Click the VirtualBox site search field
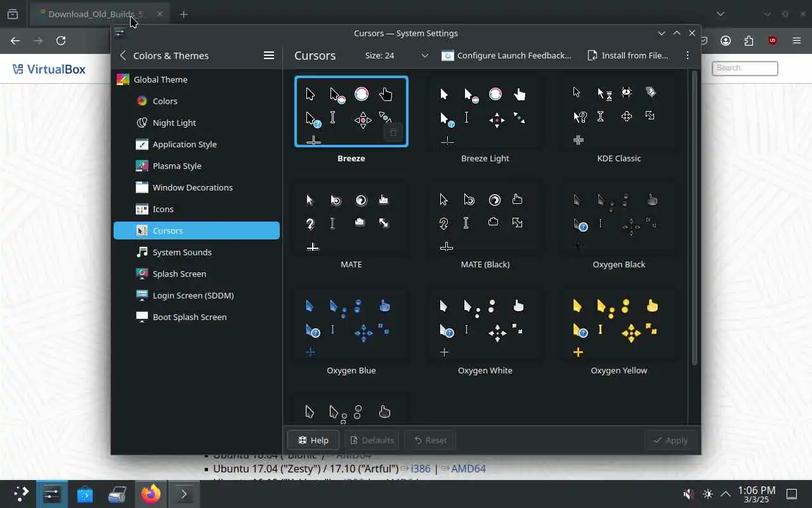This screenshot has height=508, width=812. [x=745, y=68]
